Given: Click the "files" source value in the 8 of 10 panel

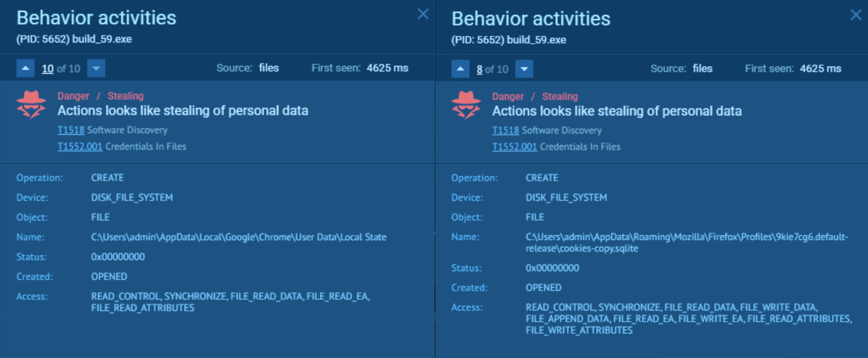Looking at the screenshot, I should tap(702, 68).
